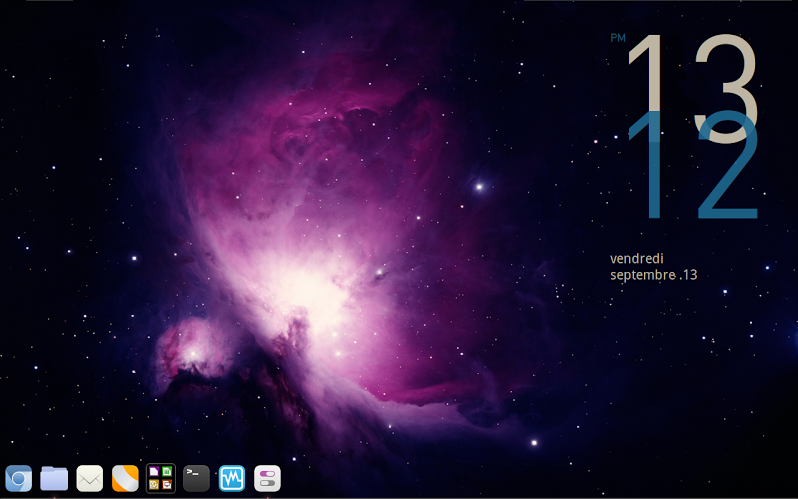Open the file manager folder icon
This screenshot has height=499, width=798.
click(x=54, y=479)
